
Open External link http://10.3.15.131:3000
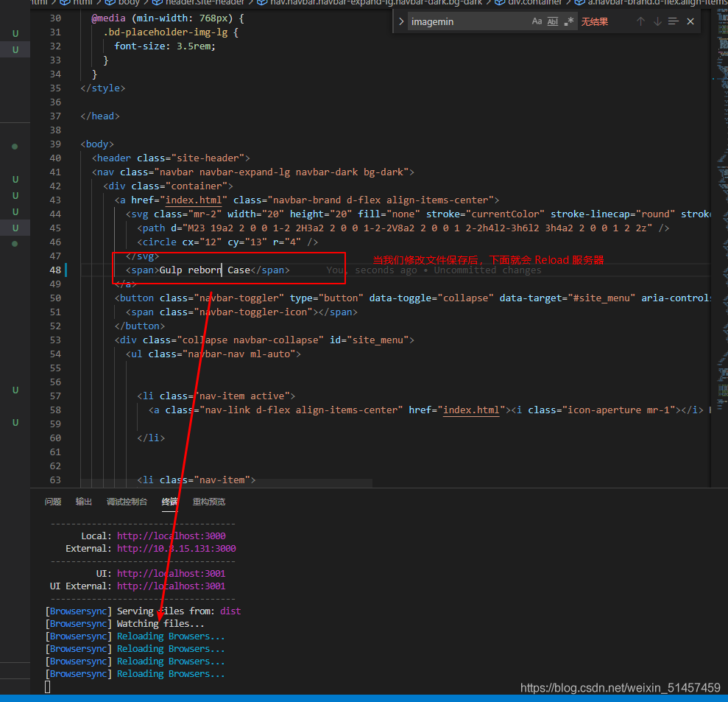pos(177,548)
